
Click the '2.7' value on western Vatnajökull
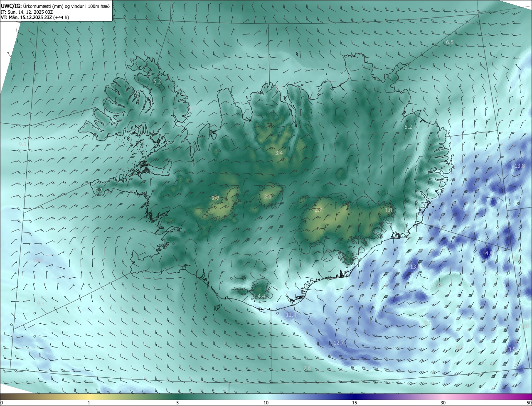tap(318, 210)
